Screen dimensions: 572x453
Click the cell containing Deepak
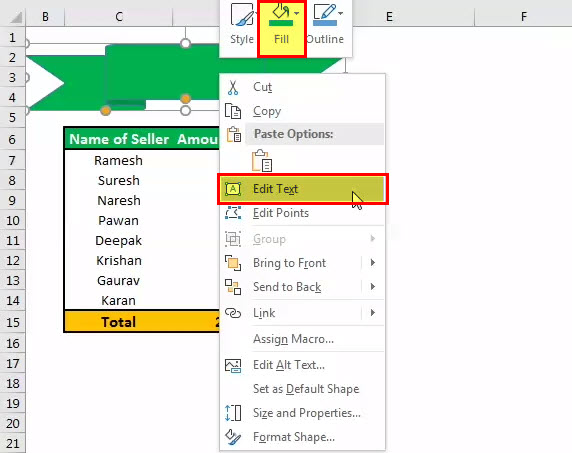(x=118, y=241)
